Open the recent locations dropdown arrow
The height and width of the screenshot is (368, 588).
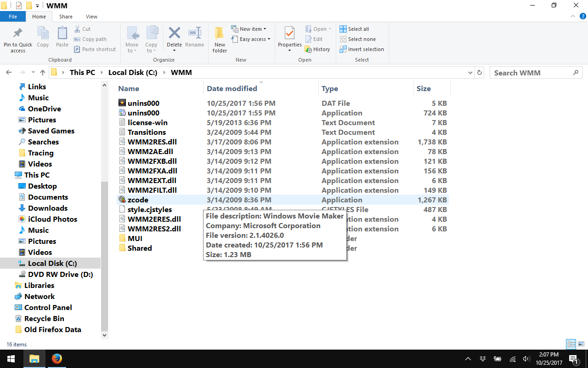coord(33,73)
